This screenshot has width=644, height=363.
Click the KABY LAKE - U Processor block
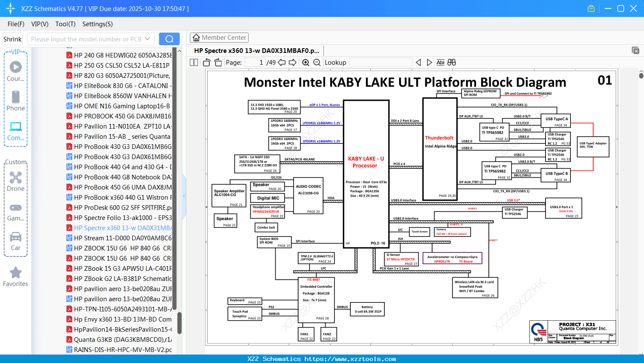[x=366, y=173]
